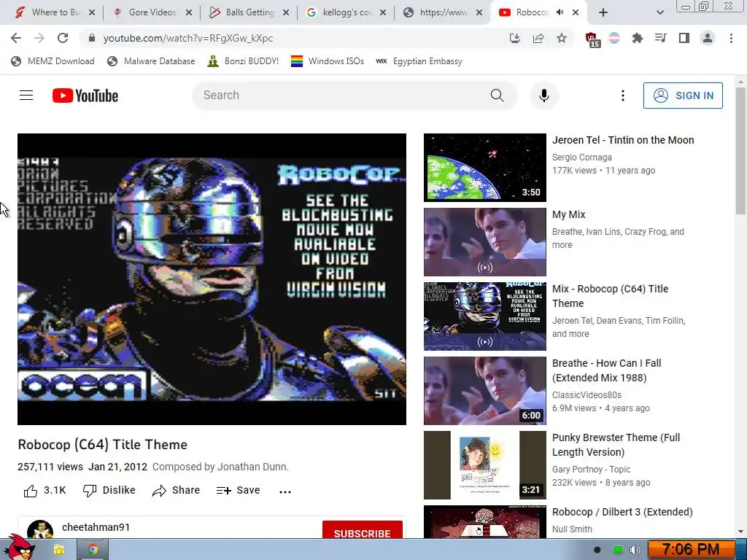The image size is (747, 560).
Task: Click the 7:06 PM taskbar clock
Action: point(690,550)
